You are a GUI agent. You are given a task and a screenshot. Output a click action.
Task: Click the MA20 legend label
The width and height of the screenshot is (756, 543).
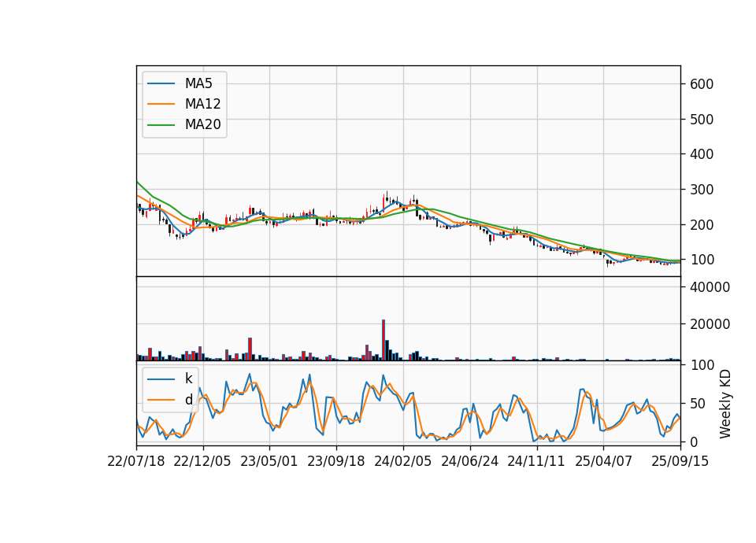(x=202, y=124)
